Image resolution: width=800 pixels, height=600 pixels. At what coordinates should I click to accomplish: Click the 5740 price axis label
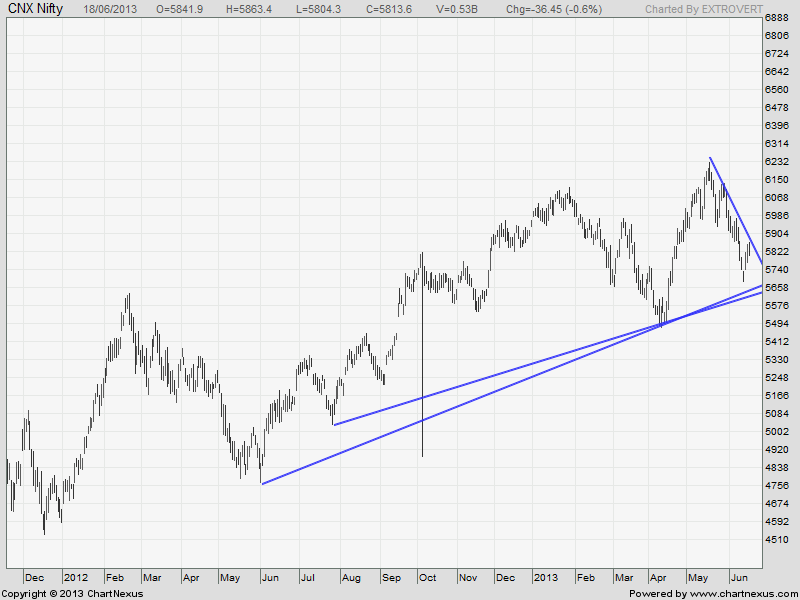coord(776,270)
